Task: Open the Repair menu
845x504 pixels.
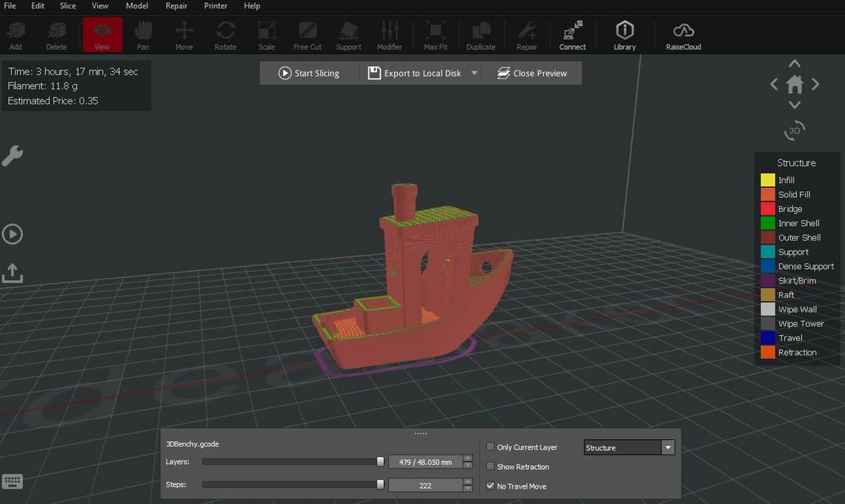Action: [176, 6]
